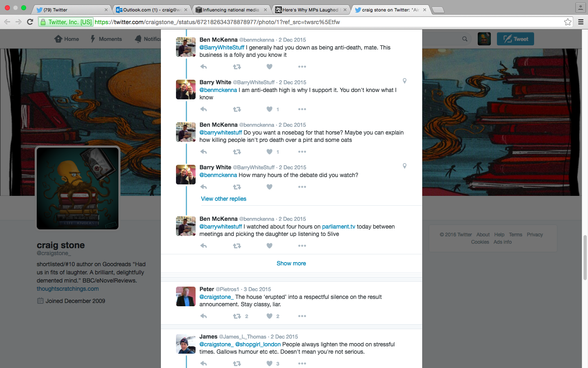This screenshot has height=368, width=588.
Task: Click location pin on 'how many hours' tweet
Action: click(x=404, y=166)
